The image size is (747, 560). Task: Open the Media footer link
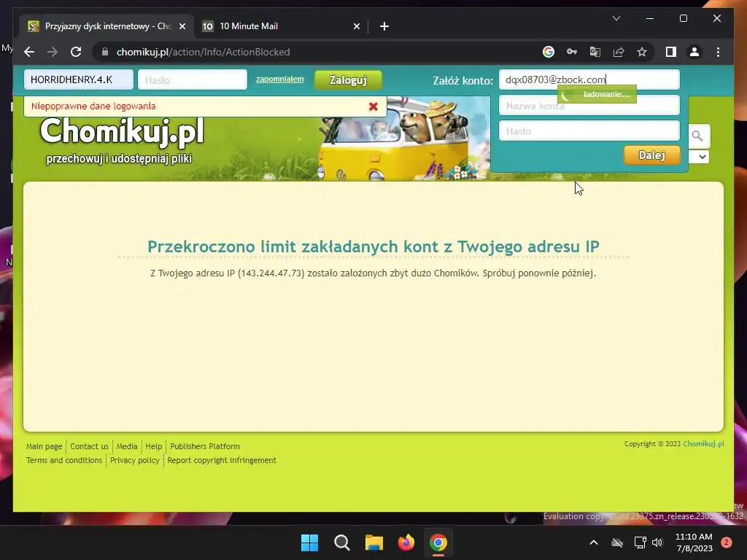click(127, 446)
